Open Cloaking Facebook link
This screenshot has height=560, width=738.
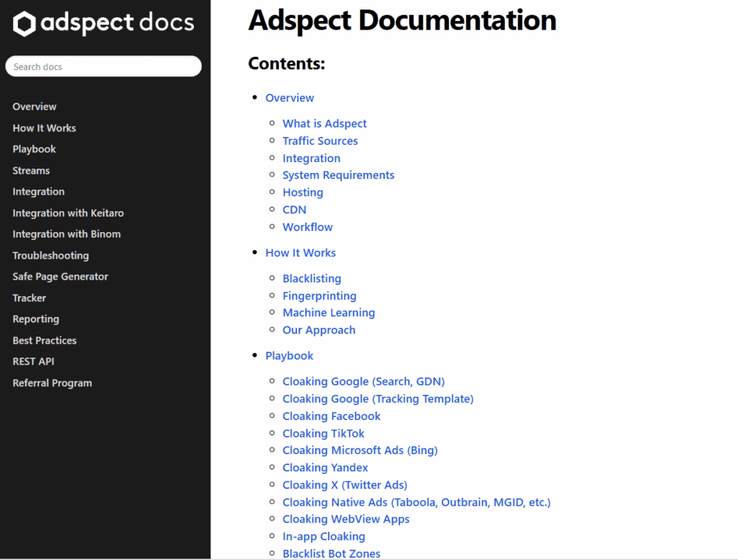[332, 417]
